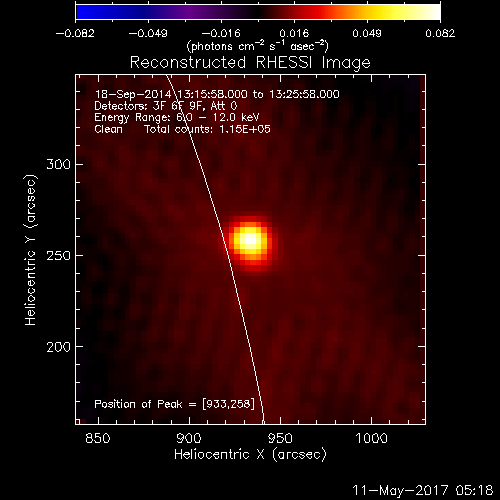Click the colorbar label -0.049

(148, 33)
